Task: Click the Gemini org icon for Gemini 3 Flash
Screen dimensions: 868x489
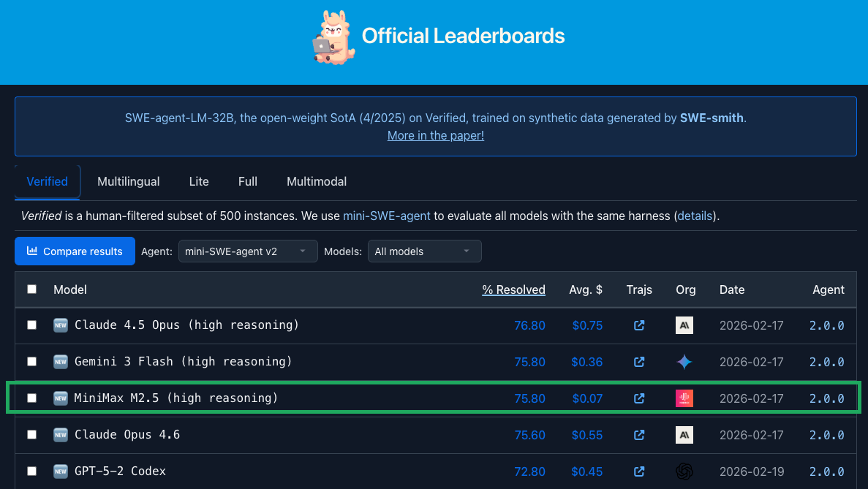Action: click(x=684, y=361)
